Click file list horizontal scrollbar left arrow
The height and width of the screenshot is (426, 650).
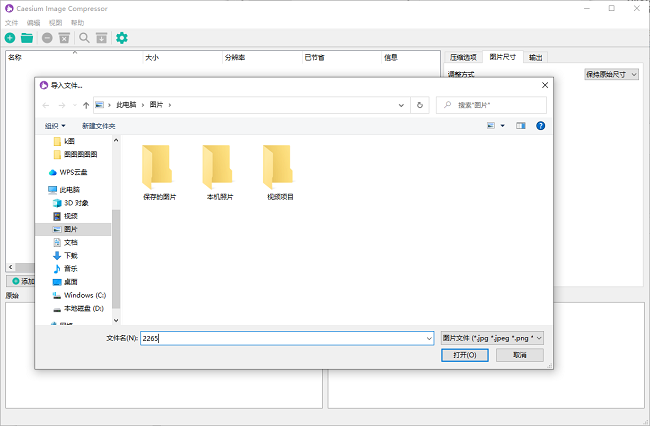click(11, 267)
